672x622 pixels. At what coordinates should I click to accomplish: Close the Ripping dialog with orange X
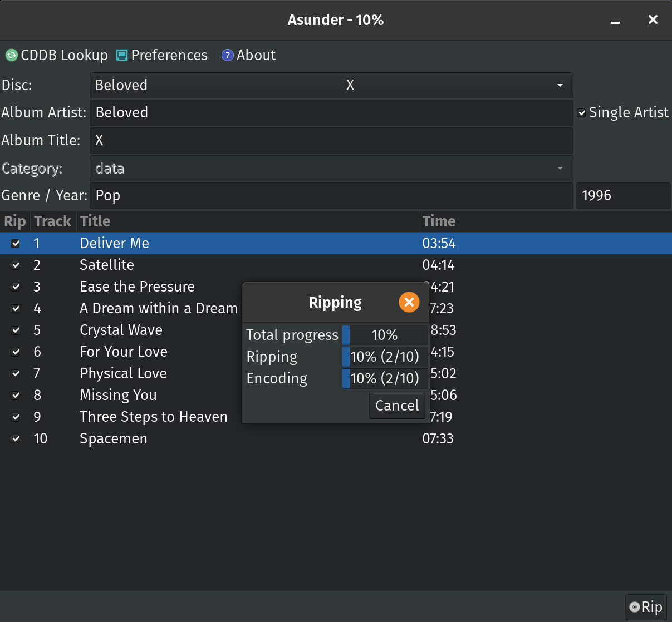[x=409, y=302]
